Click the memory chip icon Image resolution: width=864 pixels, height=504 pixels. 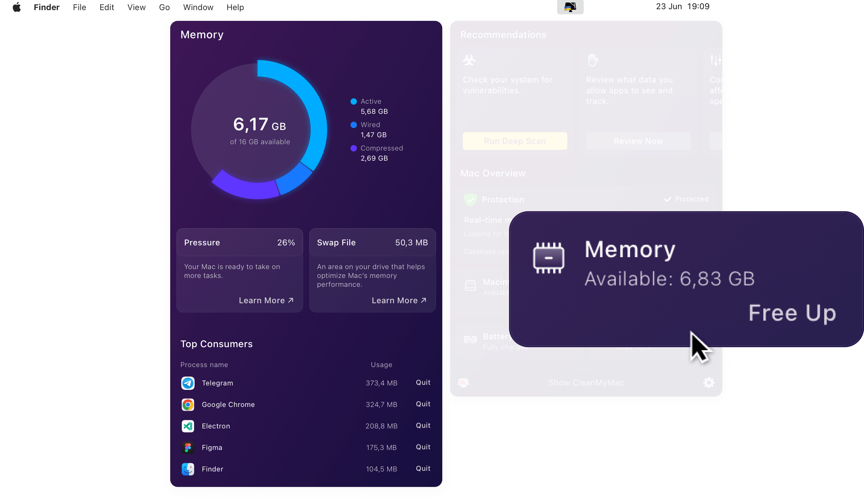click(x=549, y=258)
